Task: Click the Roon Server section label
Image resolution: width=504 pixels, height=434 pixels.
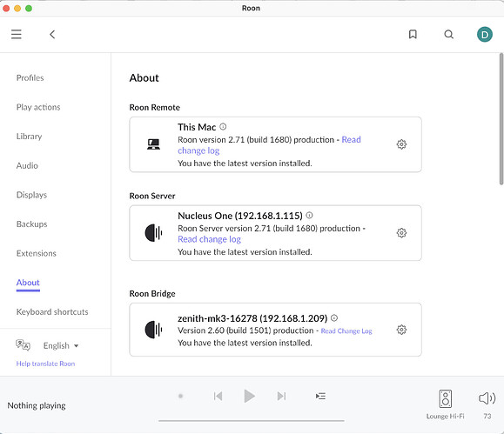Action: 152,196
